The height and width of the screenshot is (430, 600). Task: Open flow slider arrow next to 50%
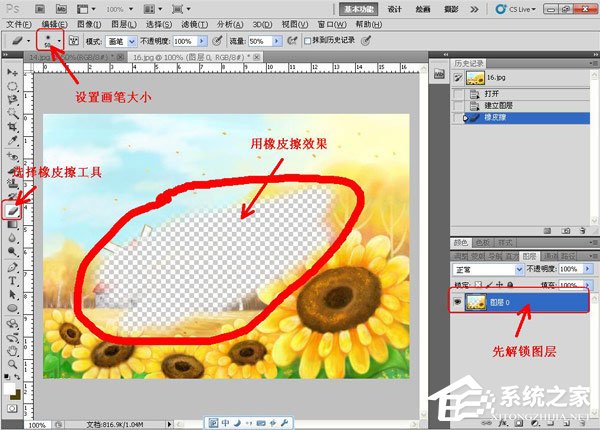pos(277,41)
